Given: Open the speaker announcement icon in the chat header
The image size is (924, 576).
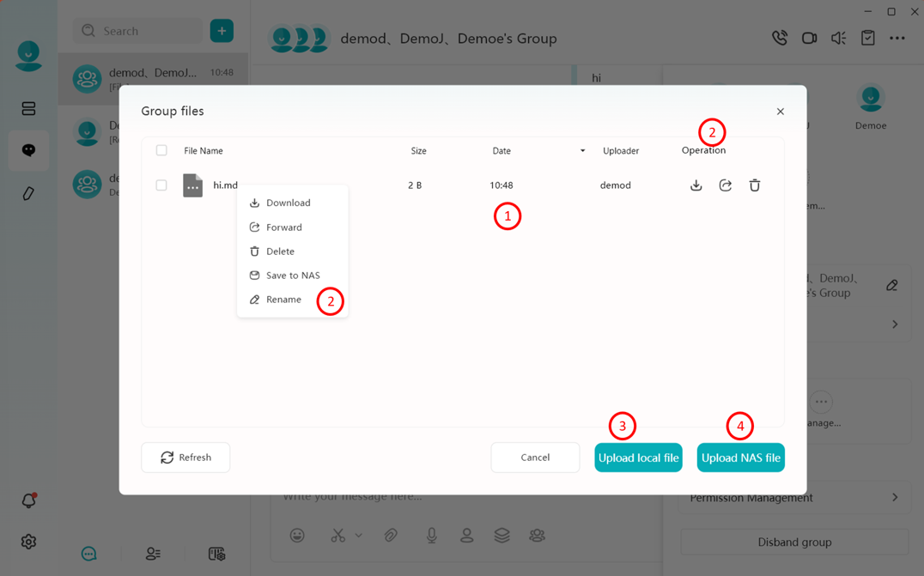Looking at the screenshot, I should coord(838,38).
